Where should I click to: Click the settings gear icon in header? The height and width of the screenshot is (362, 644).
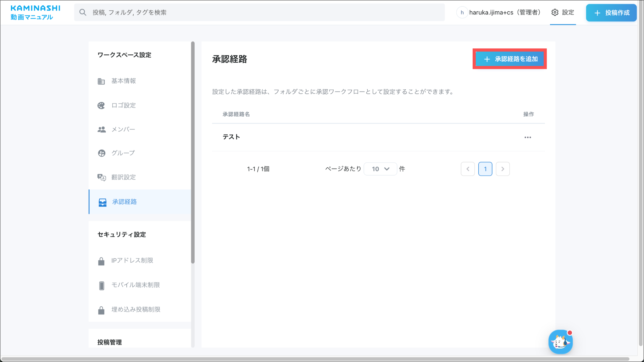pos(555,13)
